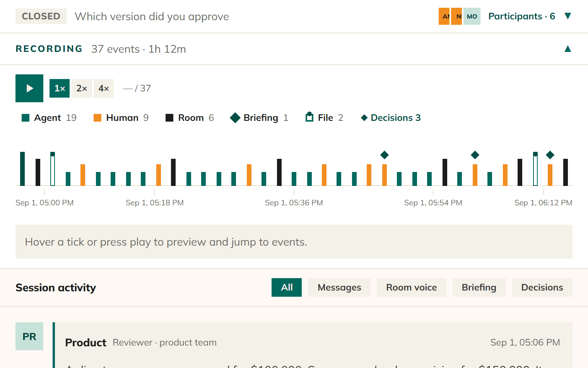Click the "37 events · 1h 12m" summary
This screenshot has width=588, height=368.
138,49
